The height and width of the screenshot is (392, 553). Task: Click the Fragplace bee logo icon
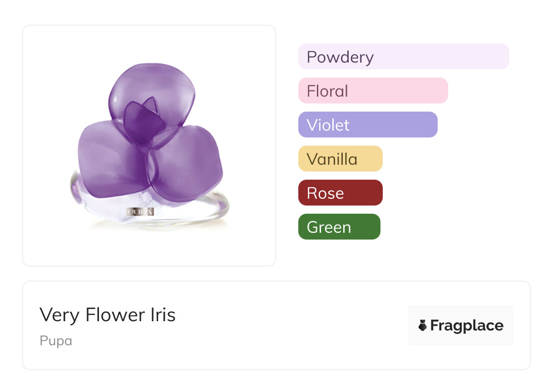click(423, 325)
